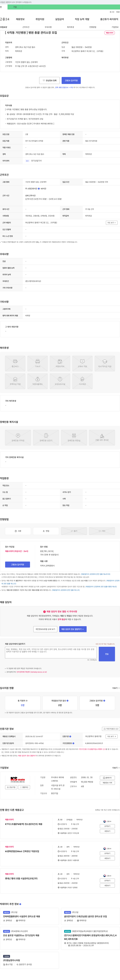Expand 채용 담당자 정보 열람하기
The height and width of the screenshot is (980, 120).
tap(73, 629)
